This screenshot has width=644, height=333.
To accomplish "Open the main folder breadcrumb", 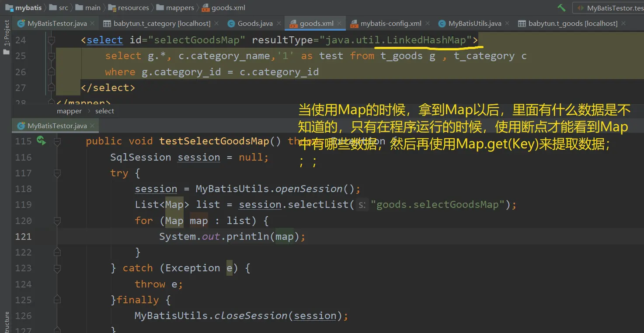I will pyautogui.click(x=88, y=8).
